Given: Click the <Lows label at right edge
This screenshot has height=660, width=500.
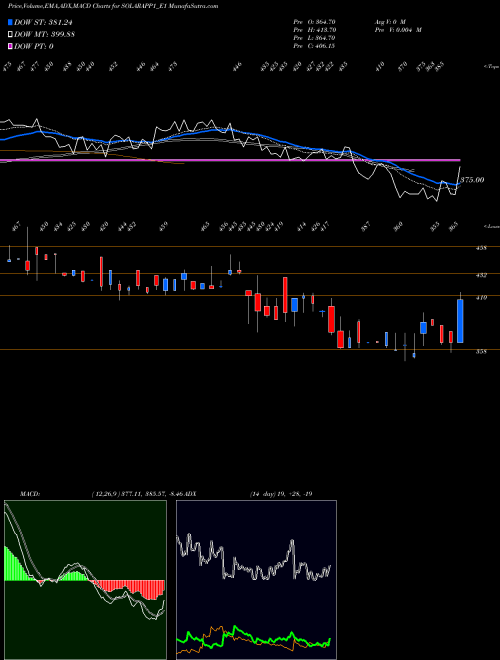Looking at the screenshot, I should (x=491, y=226).
